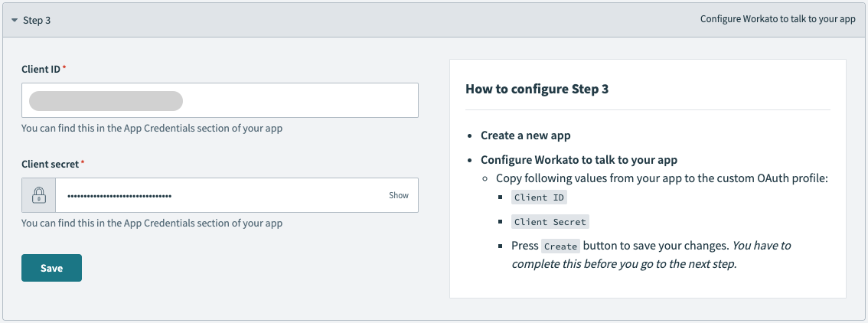
Task: Click the Client secret field label
Action: [51, 165]
